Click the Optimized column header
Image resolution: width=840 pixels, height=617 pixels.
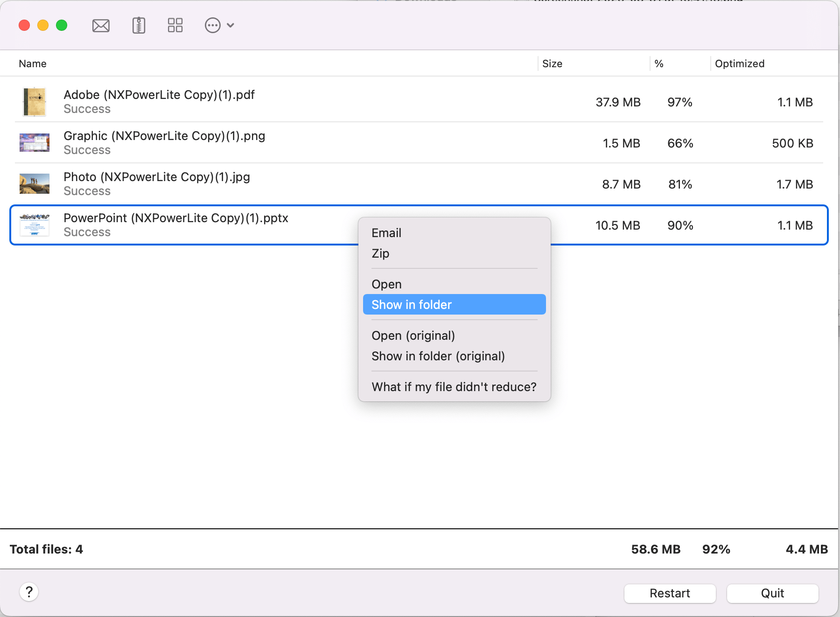coord(740,63)
